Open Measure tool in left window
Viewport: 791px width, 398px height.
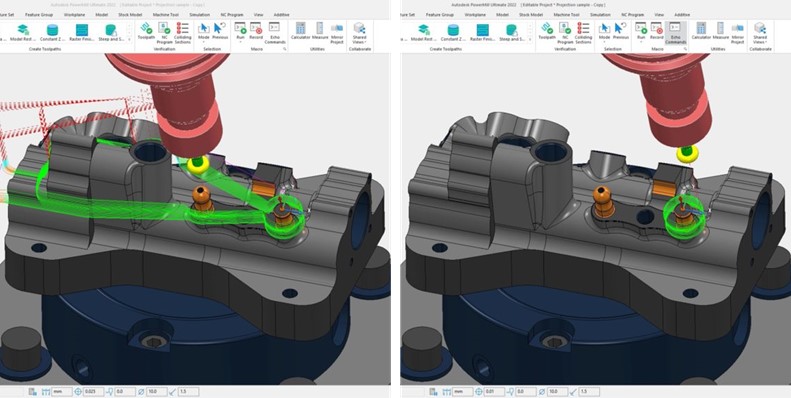pyautogui.click(x=320, y=31)
